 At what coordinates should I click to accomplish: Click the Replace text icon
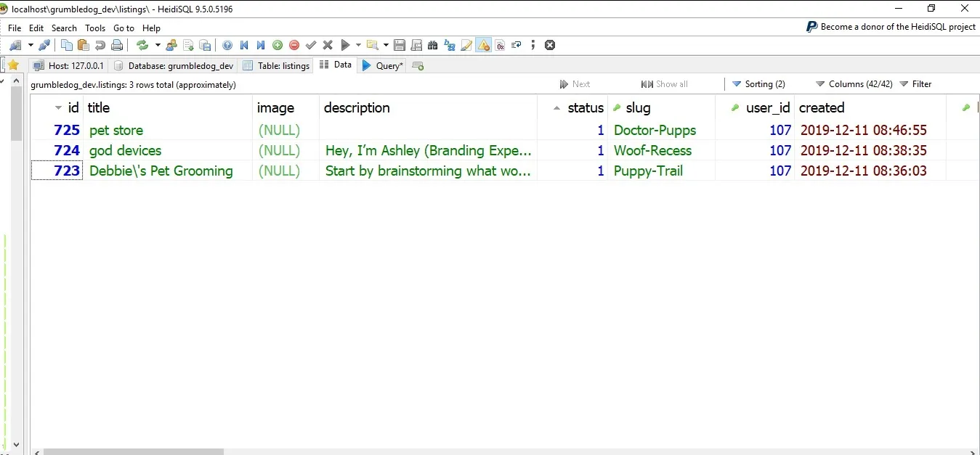[x=450, y=45]
